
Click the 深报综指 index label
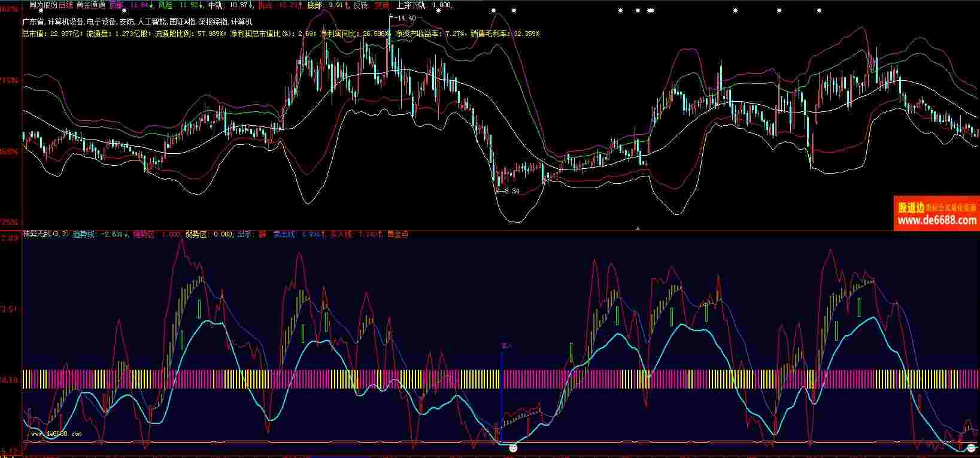pos(213,22)
